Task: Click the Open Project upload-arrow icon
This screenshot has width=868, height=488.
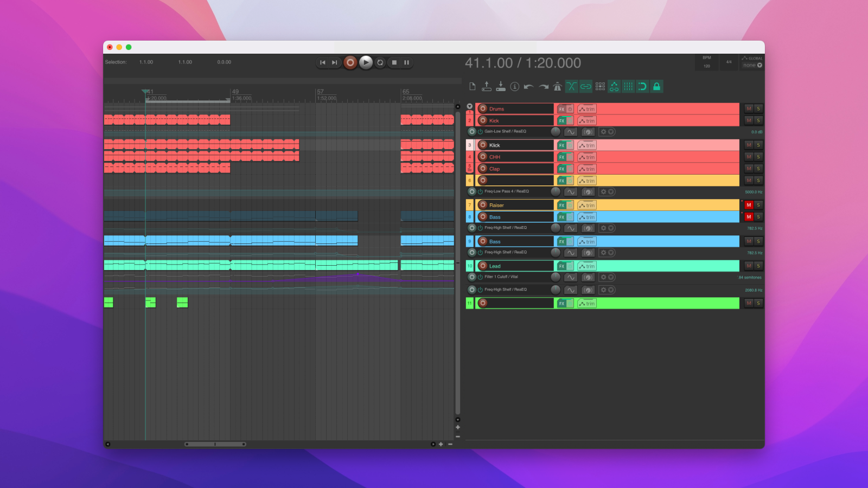Action: [487, 86]
